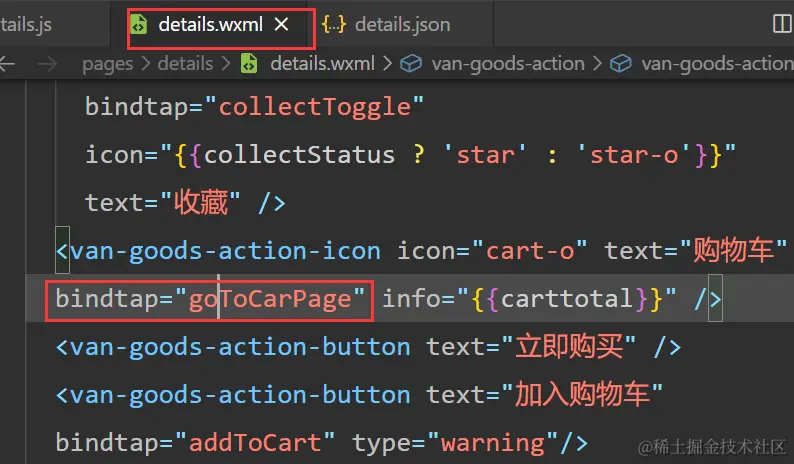The width and height of the screenshot is (794, 464).
Task: Click the van-goods-action-button tag above 加入购物车
Action: coord(240,395)
